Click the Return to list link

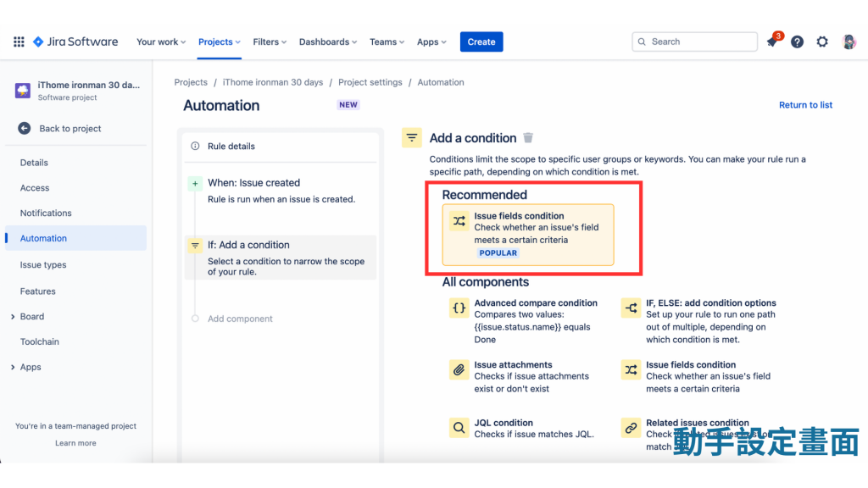click(x=805, y=104)
